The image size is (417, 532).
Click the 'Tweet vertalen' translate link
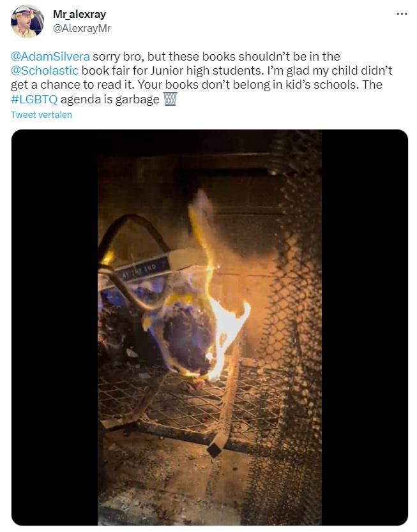click(x=42, y=115)
